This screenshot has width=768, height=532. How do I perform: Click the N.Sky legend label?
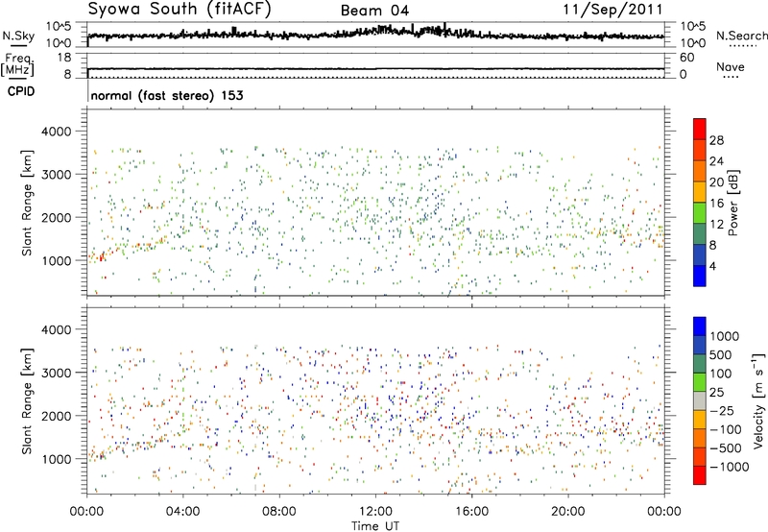click(18, 36)
